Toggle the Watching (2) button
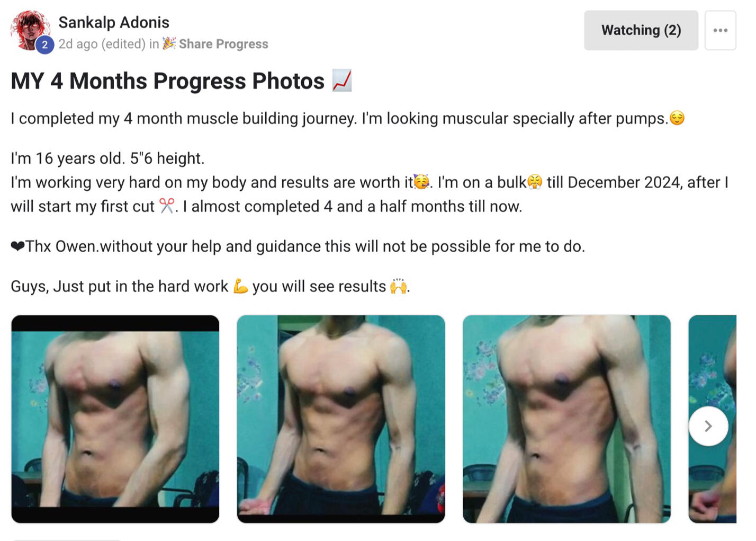Image resolution: width=756 pixels, height=541 pixels. (x=641, y=30)
